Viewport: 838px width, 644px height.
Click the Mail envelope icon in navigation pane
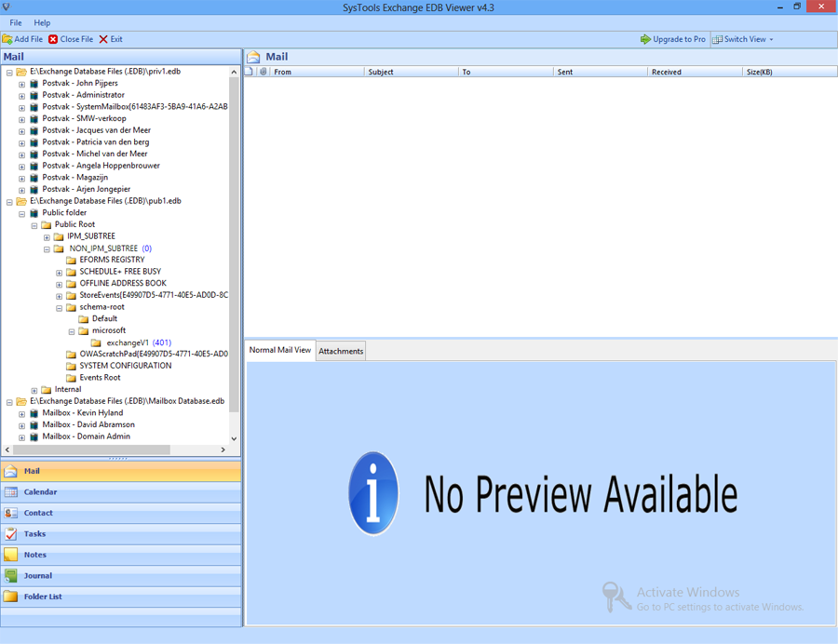10,471
